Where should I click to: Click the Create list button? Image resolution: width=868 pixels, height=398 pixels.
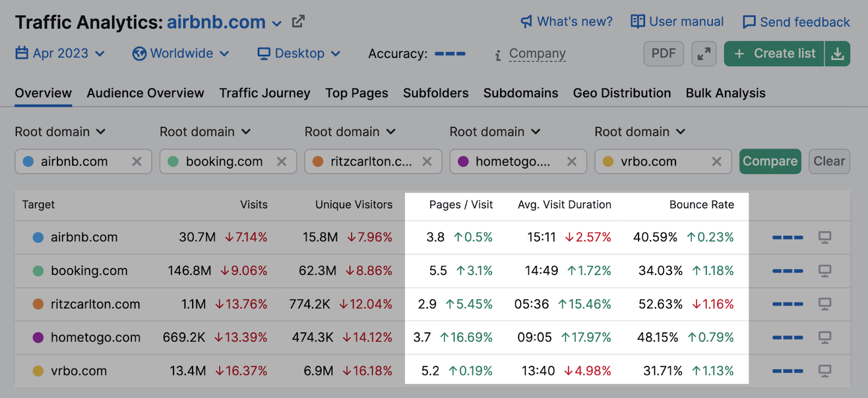tap(774, 54)
